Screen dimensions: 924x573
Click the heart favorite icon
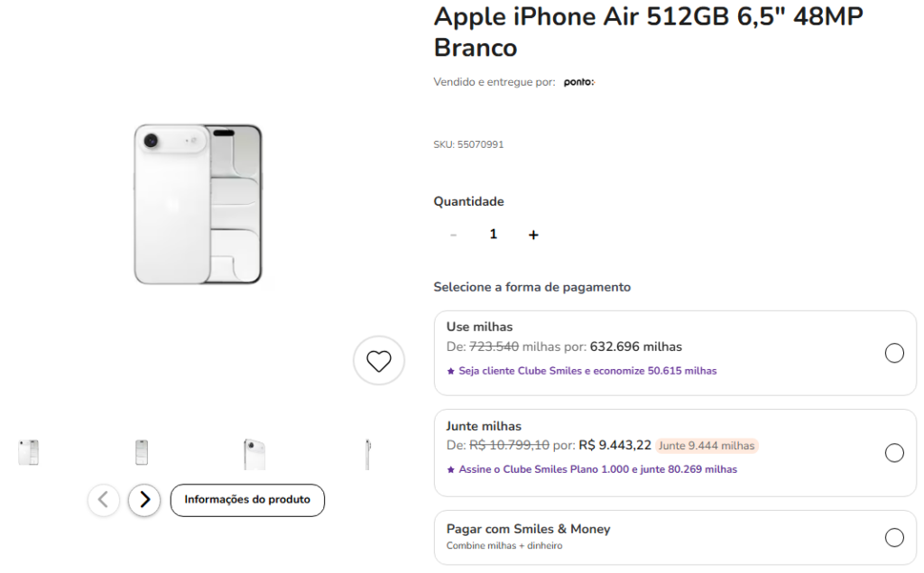tap(378, 361)
